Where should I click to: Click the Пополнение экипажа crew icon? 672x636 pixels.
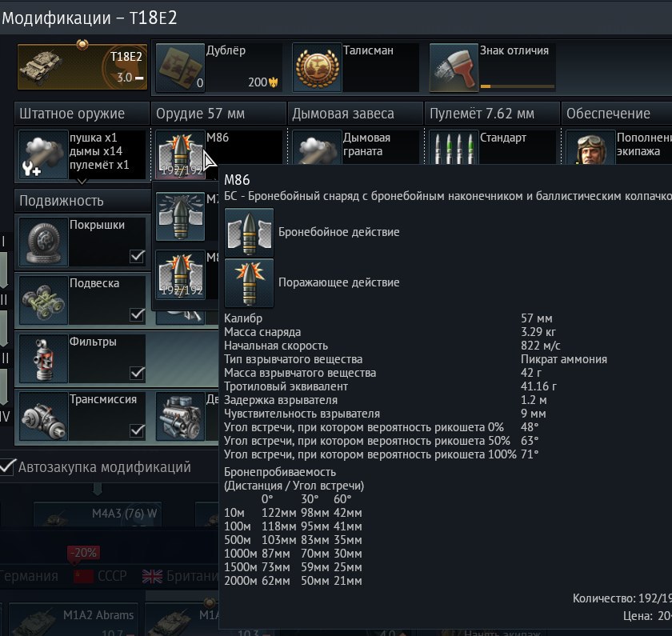590,147
